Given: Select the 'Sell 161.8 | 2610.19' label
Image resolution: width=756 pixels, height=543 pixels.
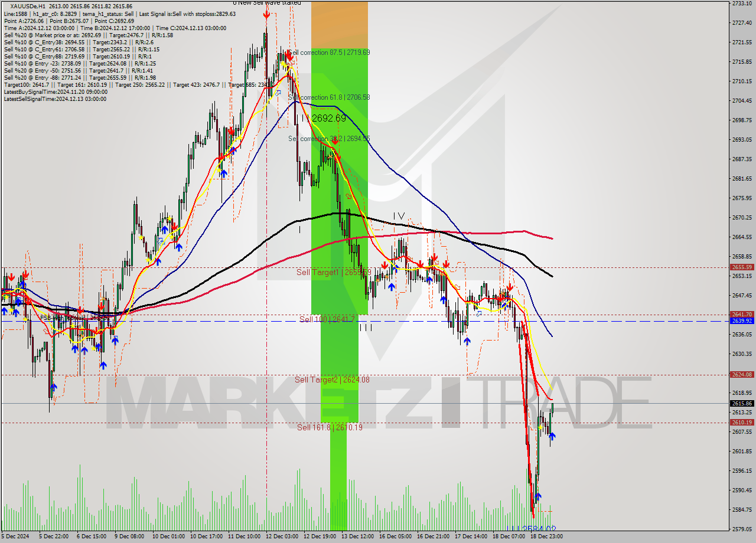Looking at the screenshot, I should (x=330, y=427).
